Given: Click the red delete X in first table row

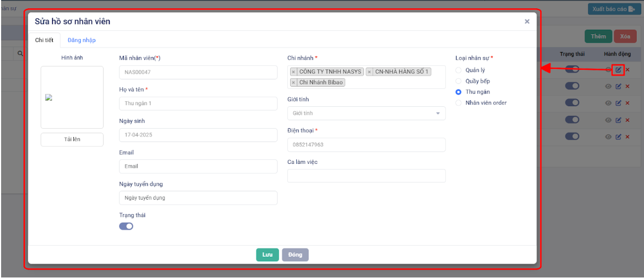Looking at the screenshot, I should tap(628, 70).
